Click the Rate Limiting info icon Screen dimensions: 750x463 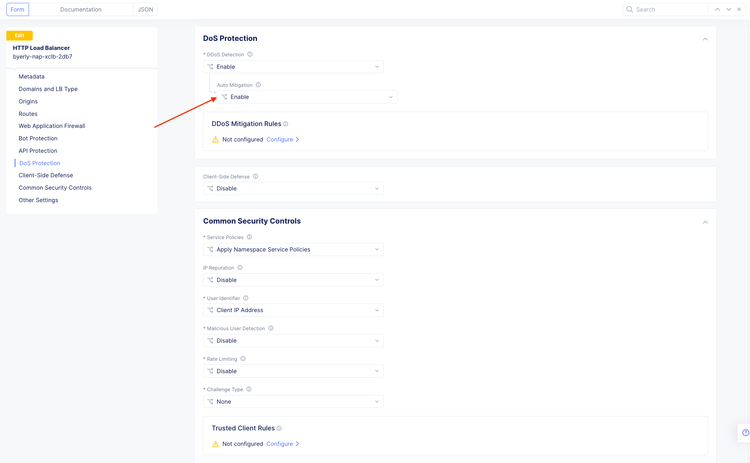coord(243,359)
